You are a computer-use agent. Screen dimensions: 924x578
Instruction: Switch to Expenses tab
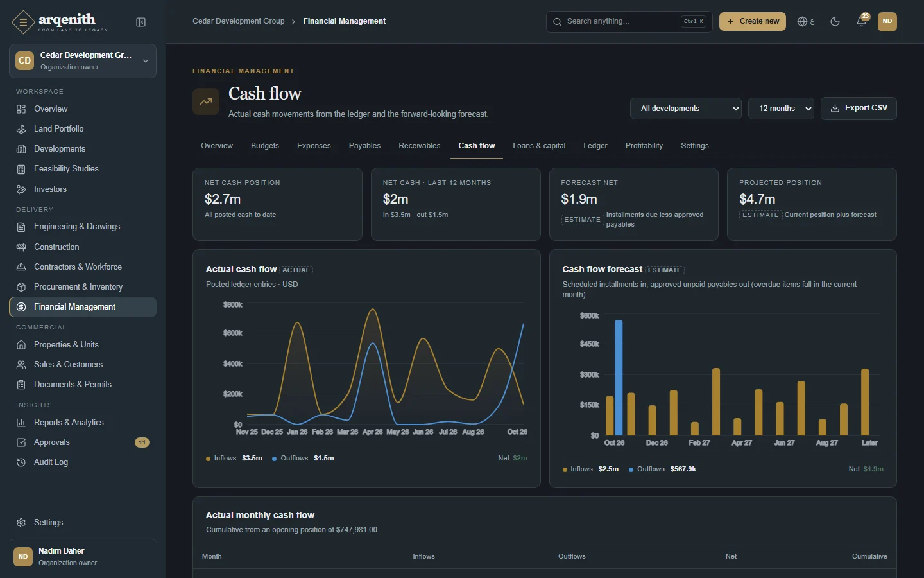(x=314, y=146)
